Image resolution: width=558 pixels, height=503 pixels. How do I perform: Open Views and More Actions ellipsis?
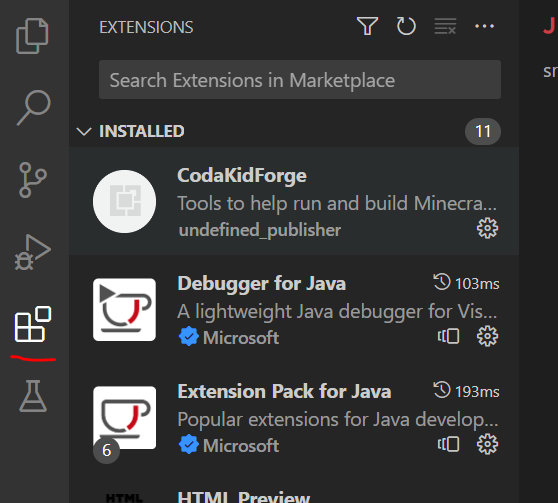click(484, 26)
